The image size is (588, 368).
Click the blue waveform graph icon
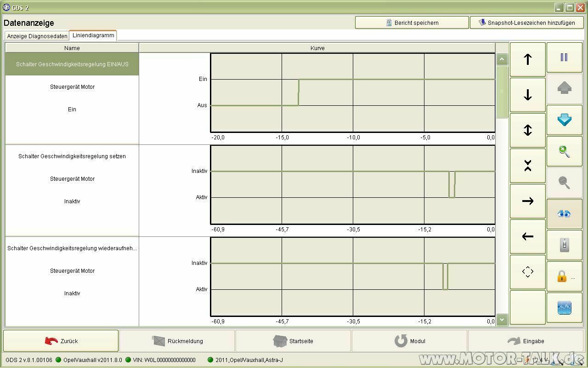click(x=564, y=308)
